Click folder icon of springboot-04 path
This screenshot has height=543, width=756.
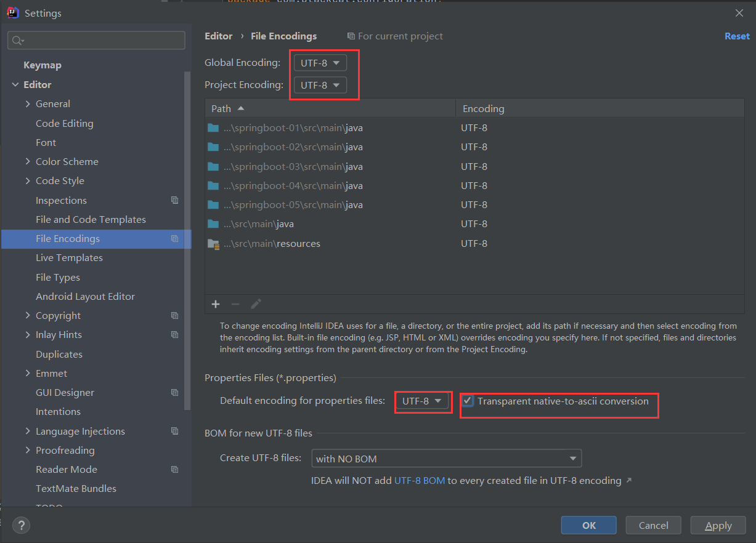213,185
